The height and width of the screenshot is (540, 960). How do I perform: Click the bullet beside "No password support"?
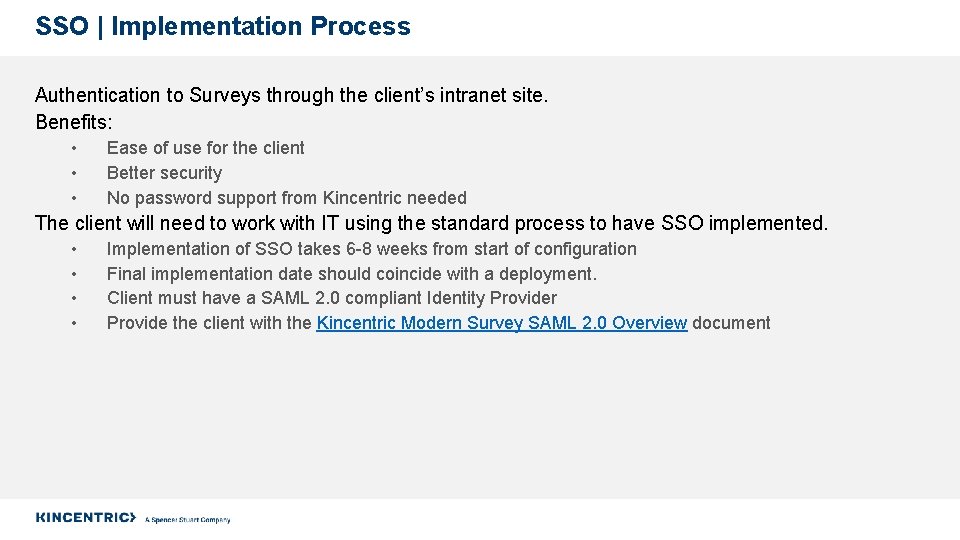(74, 199)
